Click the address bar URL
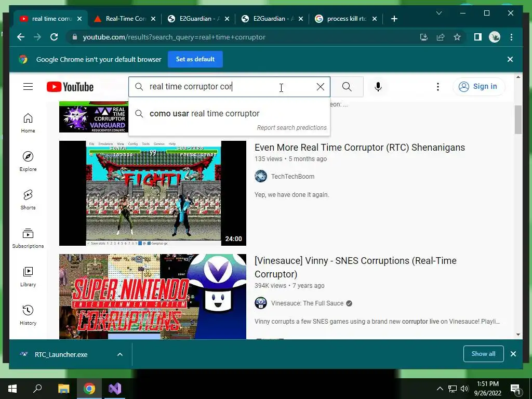This screenshot has height=399, width=532. pyautogui.click(x=174, y=37)
